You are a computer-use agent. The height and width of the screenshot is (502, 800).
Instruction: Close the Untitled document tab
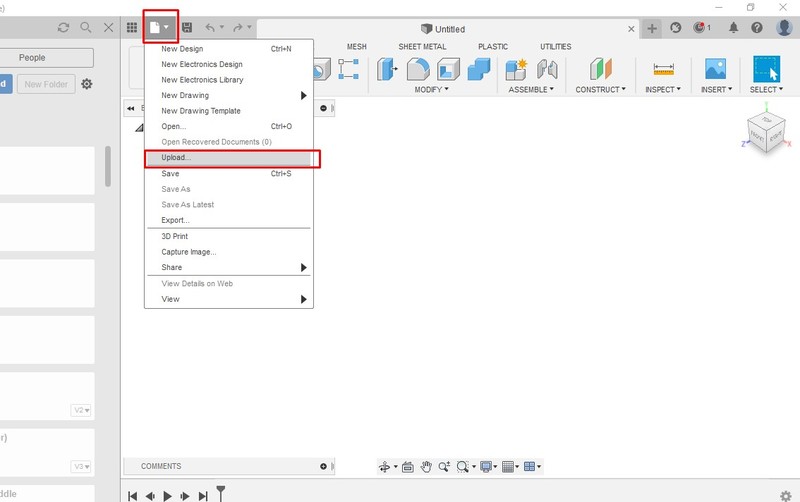(631, 29)
